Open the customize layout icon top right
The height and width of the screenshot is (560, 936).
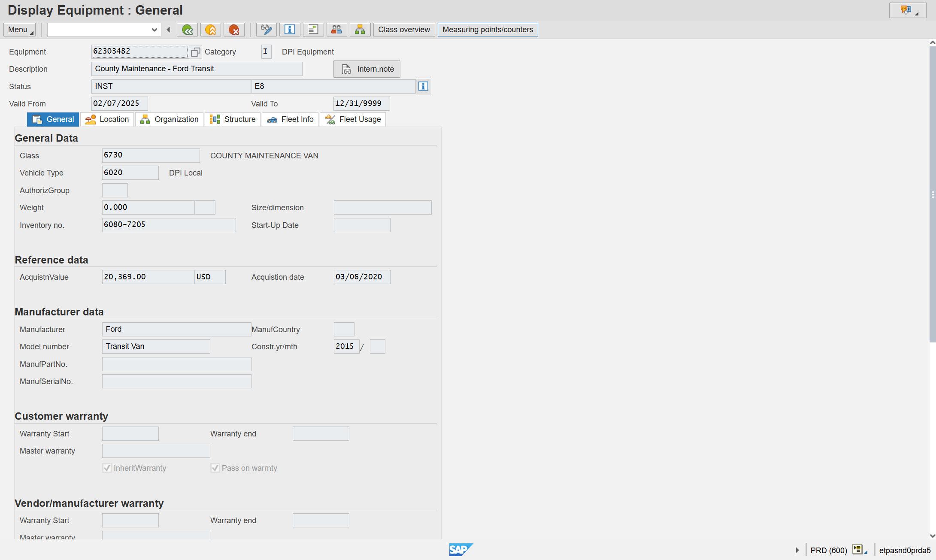(x=907, y=10)
